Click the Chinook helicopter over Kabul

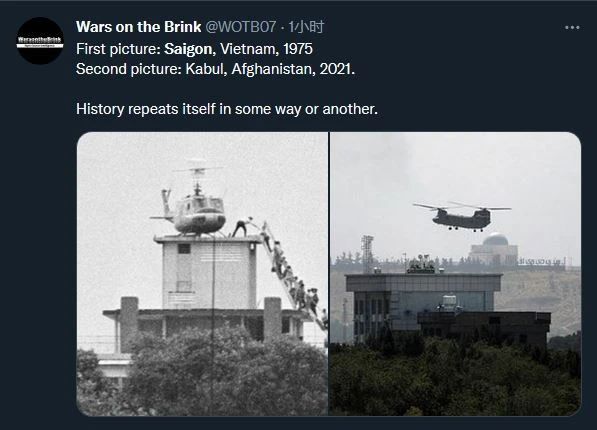click(x=462, y=216)
